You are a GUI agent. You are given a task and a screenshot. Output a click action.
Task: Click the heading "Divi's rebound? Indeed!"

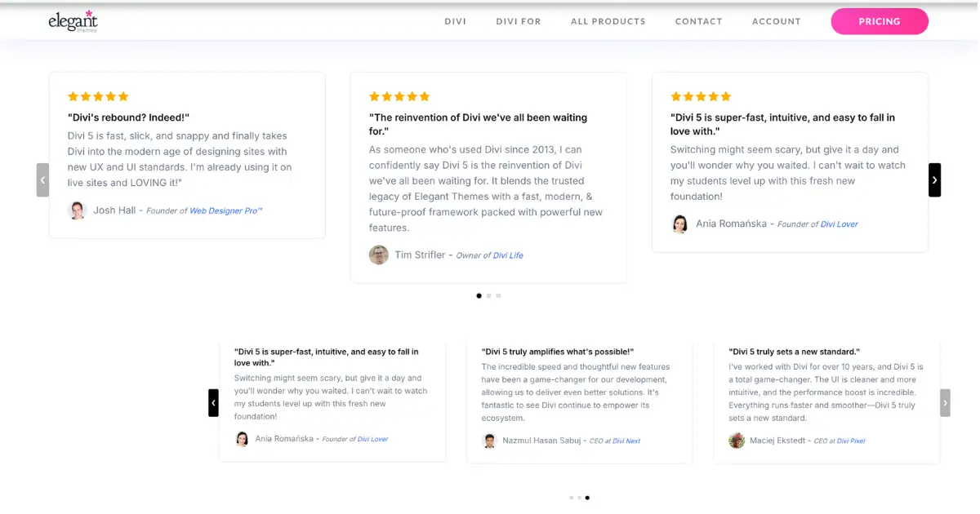point(128,117)
